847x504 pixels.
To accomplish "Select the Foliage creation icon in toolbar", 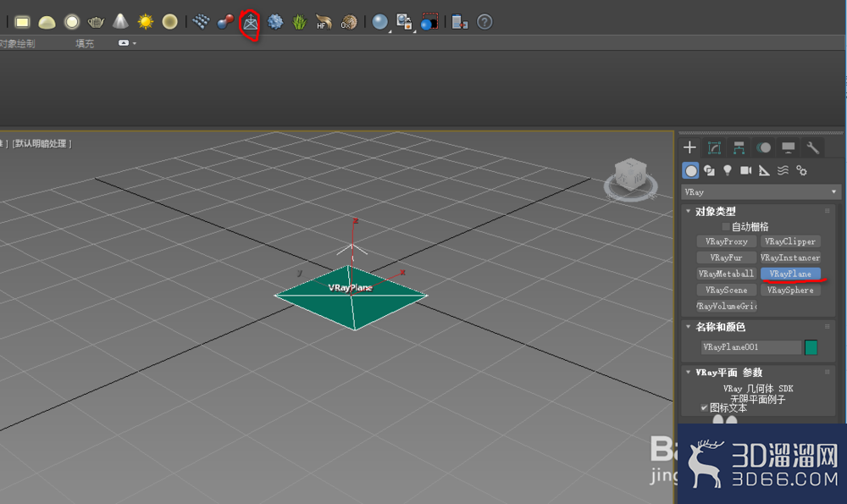I will pos(300,23).
